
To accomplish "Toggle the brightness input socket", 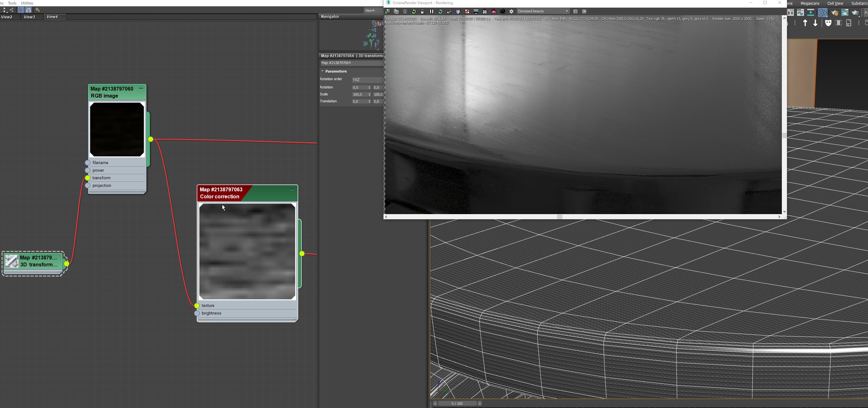I will point(197,313).
